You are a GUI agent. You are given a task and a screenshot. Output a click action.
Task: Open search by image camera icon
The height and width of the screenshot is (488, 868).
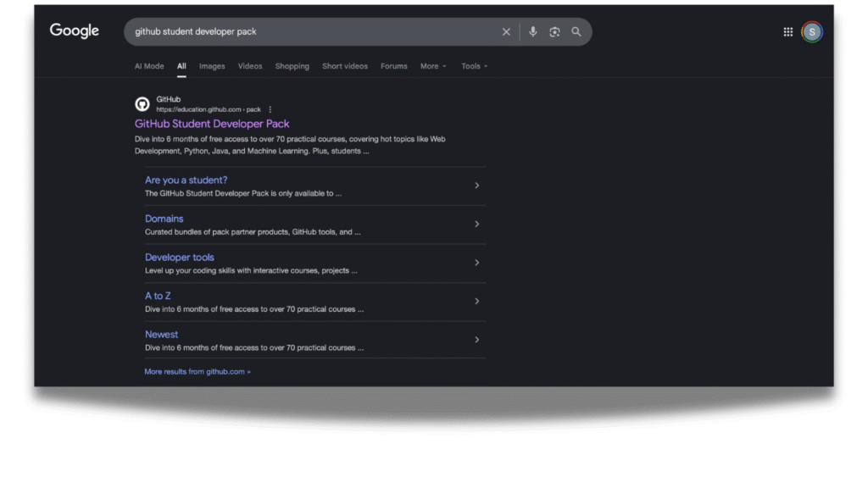point(554,32)
